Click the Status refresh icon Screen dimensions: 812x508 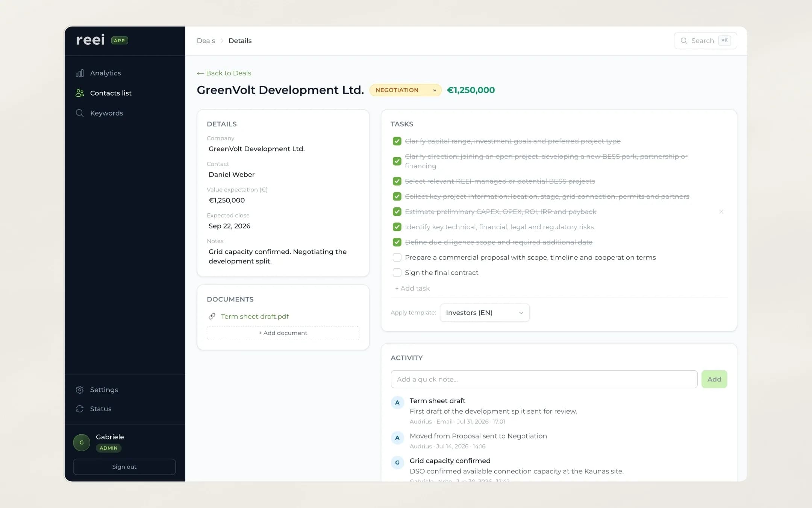[80, 409]
